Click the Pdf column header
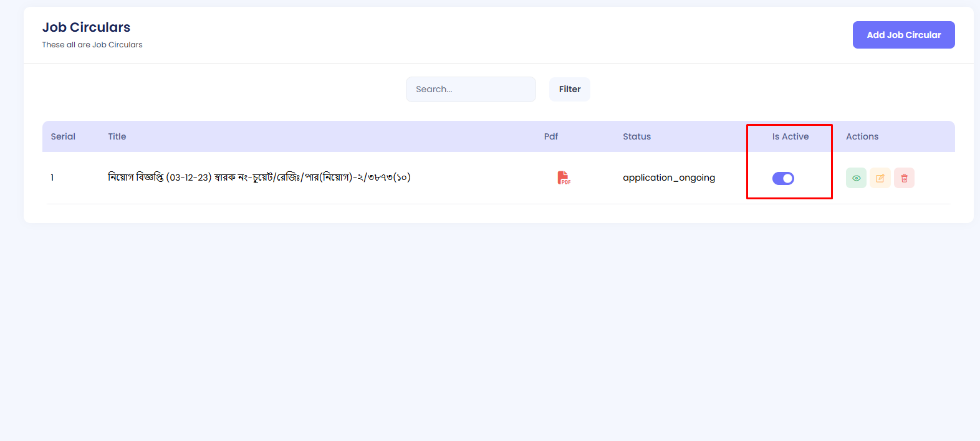The image size is (980, 441). pos(551,136)
